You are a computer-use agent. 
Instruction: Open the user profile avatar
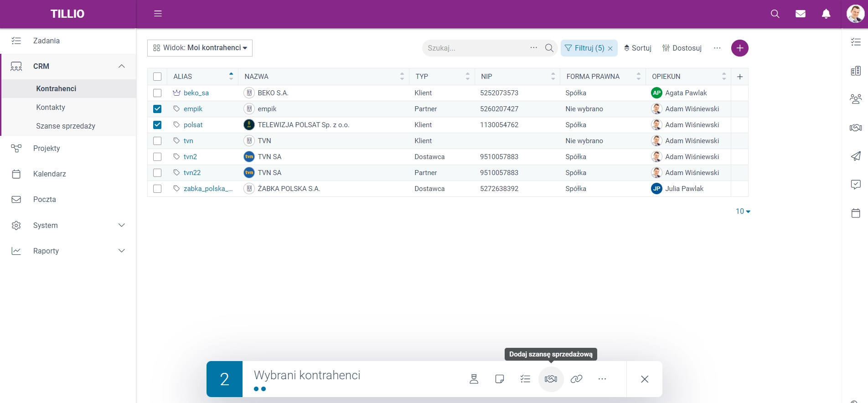coord(855,14)
